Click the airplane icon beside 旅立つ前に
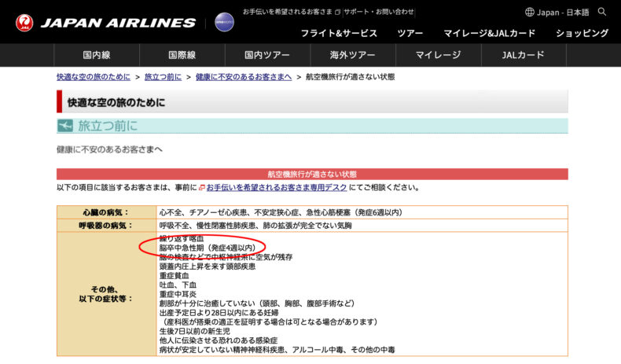The width and height of the screenshot is (621, 364). click(65, 126)
